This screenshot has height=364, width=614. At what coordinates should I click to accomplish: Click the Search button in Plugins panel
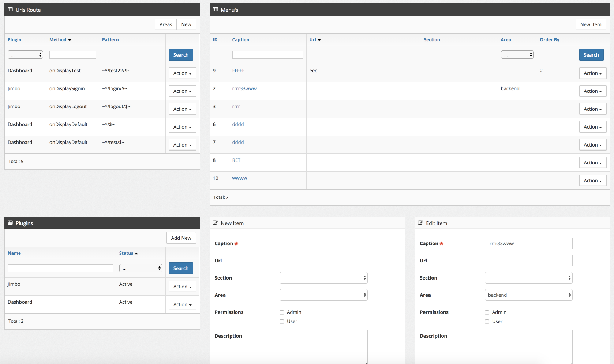(x=181, y=268)
